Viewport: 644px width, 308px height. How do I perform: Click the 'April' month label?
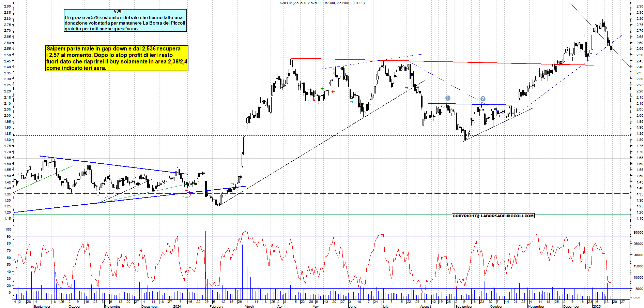[x=281, y=306]
